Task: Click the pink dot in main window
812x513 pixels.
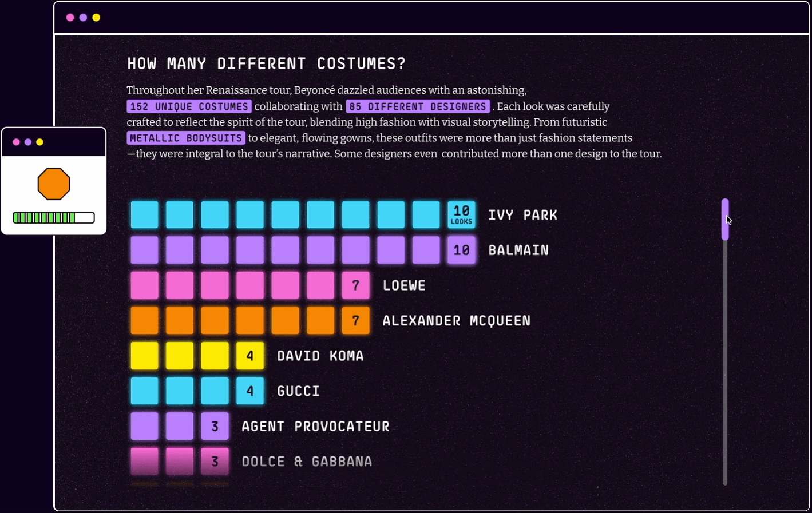Action: (x=70, y=18)
